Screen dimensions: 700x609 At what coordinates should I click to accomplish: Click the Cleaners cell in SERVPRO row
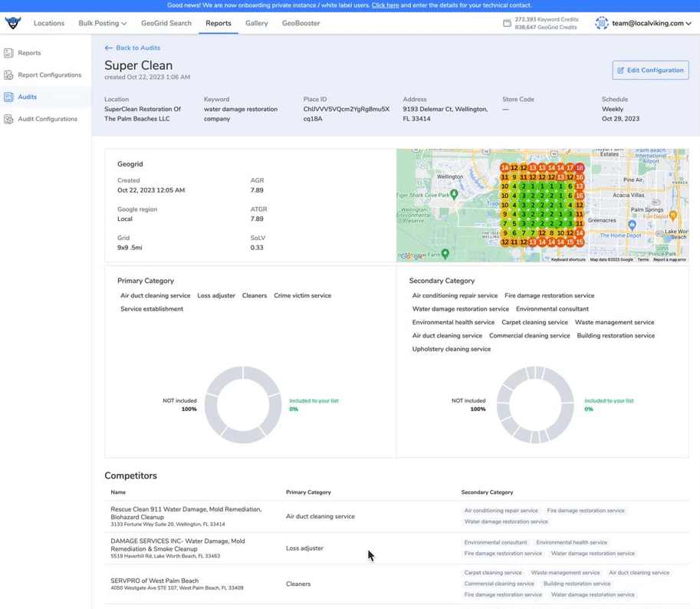[x=298, y=584]
